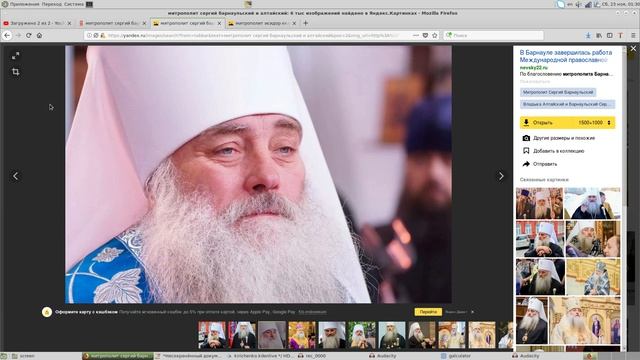Image resolution: width=640 pixels, height=360 pixels.
Task: Switch to the galculator taskbar window
Action: coord(459,356)
